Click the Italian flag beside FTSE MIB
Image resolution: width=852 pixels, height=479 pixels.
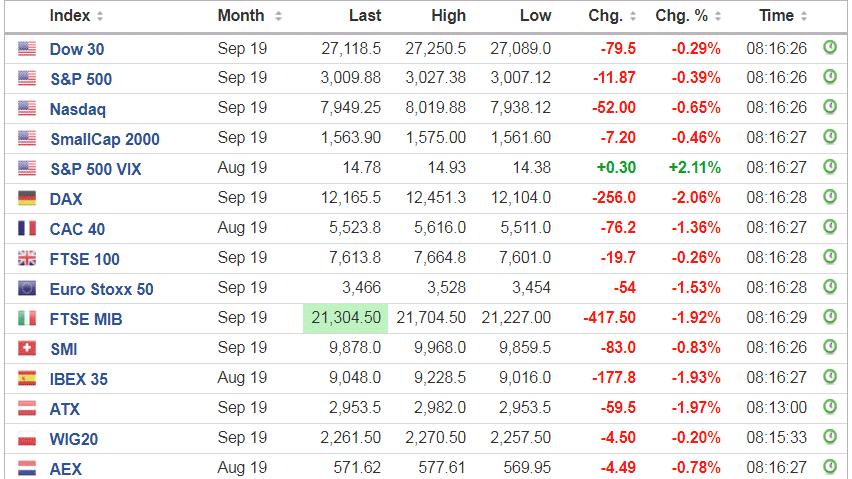[x=27, y=319]
